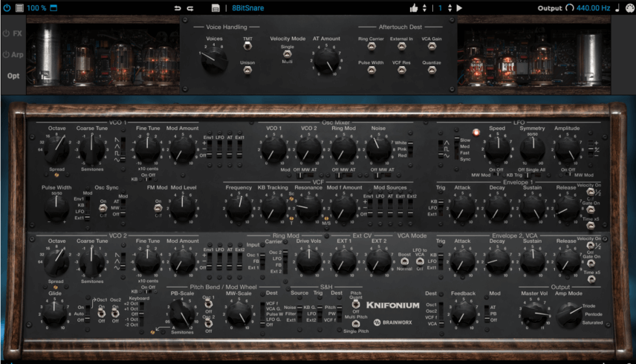Toggle the Quantize aftertouch switch
This screenshot has height=364, width=636.
[x=432, y=70]
